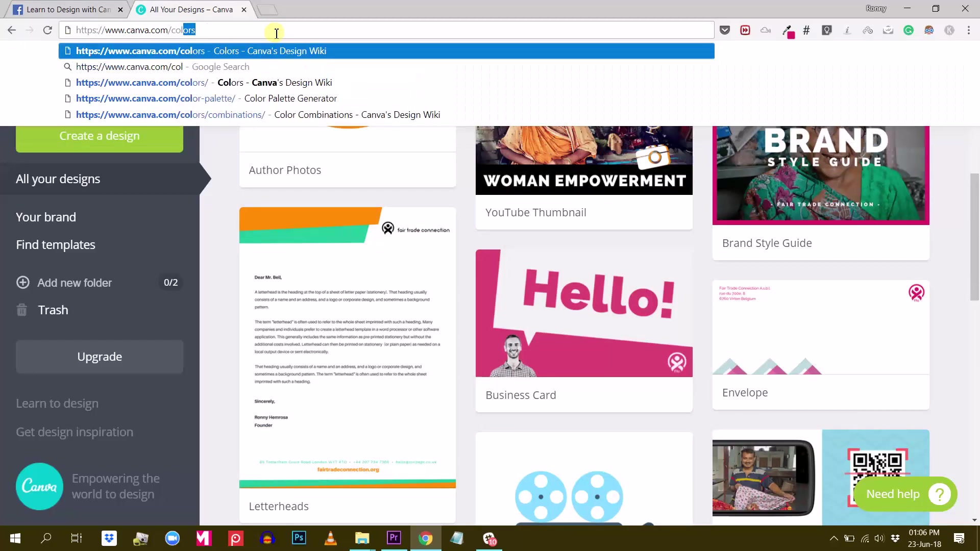Close the Learn to Design Facebook tab
Screen dimensions: 980x551
(x=120, y=10)
